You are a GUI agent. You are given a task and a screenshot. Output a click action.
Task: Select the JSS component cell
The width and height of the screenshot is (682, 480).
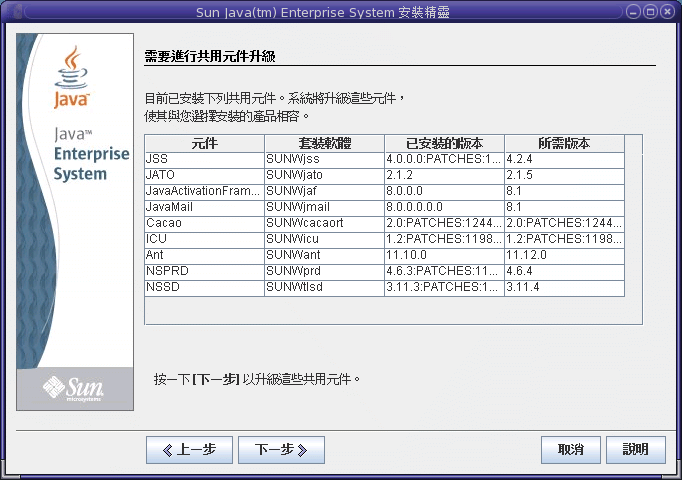coord(204,160)
